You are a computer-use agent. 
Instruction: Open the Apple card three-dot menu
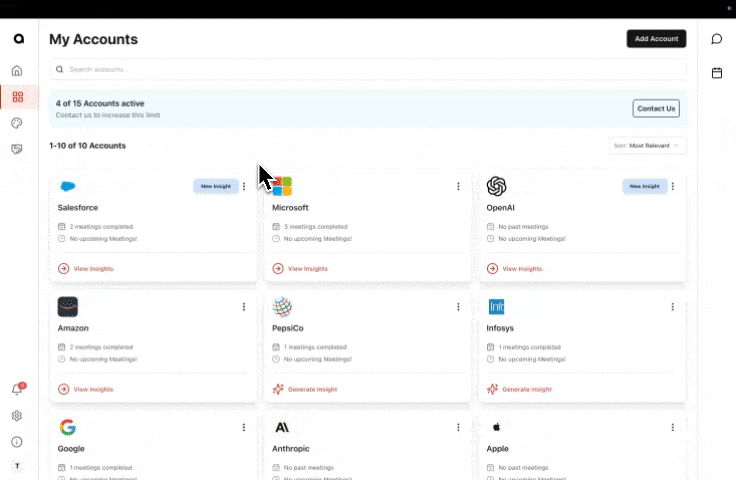[x=673, y=427]
